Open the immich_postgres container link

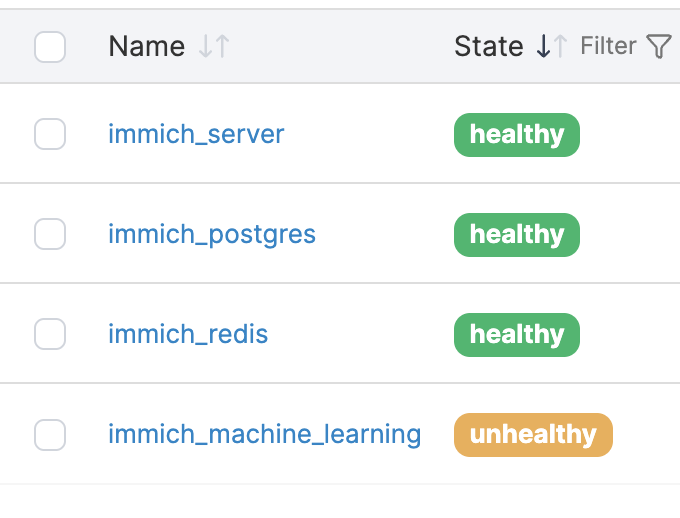tap(212, 234)
